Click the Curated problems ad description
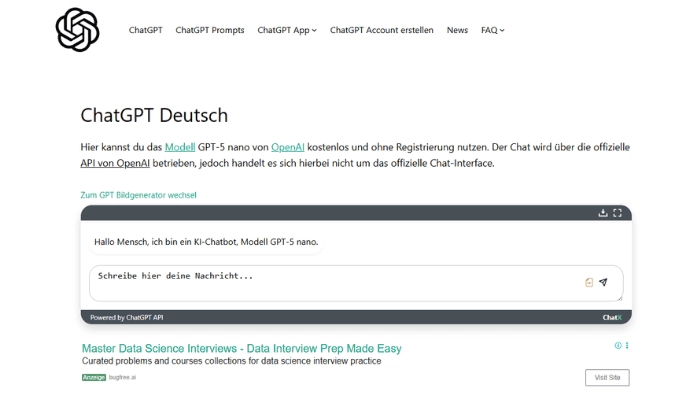The image size is (700, 400). (231, 361)
